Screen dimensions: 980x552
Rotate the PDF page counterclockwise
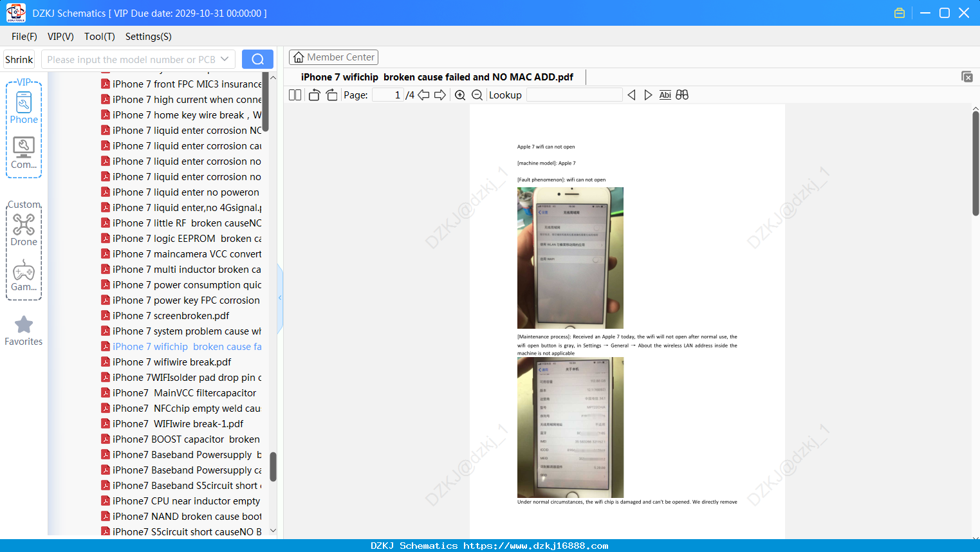click(x=314, y=95)
